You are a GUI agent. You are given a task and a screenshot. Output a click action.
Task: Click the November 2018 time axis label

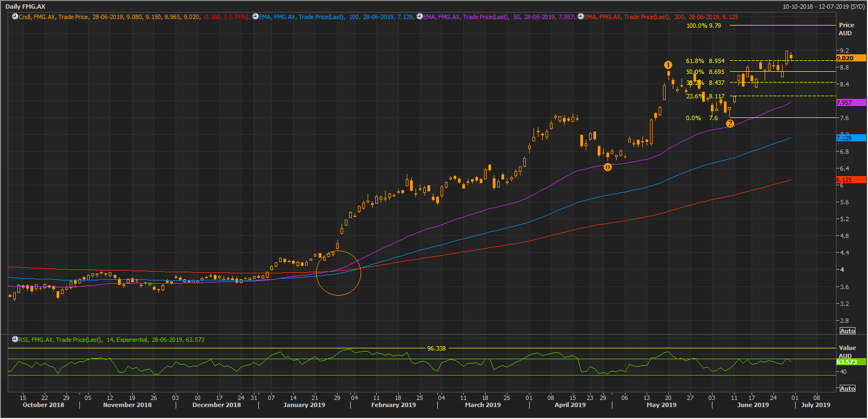[127, 405]
